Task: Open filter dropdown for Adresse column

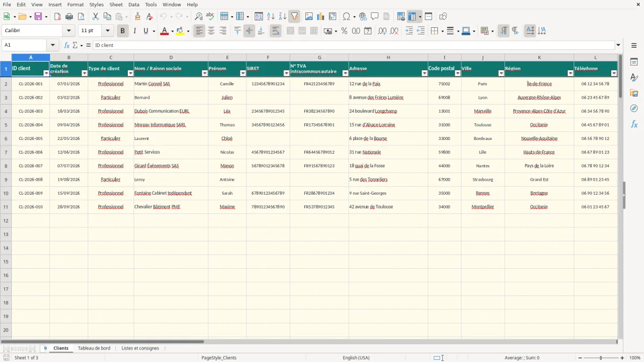Action: tap(424, 73)
